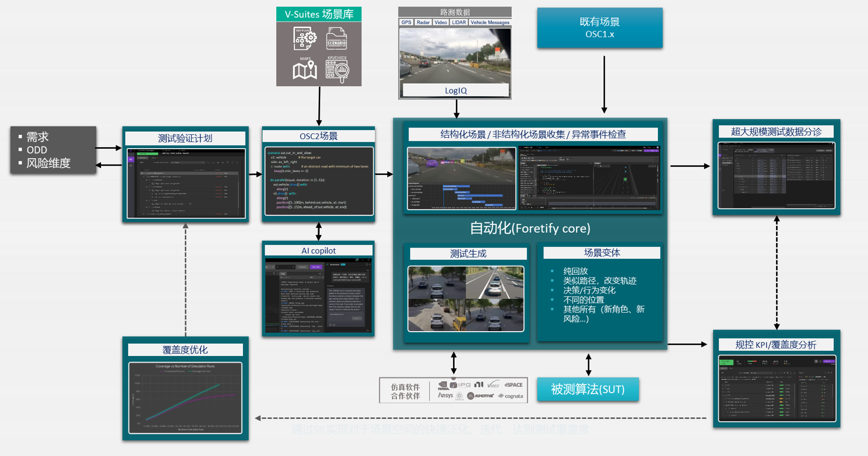Viewport: 868px width, 456px height.
Task: Click the cognata partner logo
Action: pyautogui.click(x=510, y=396)
